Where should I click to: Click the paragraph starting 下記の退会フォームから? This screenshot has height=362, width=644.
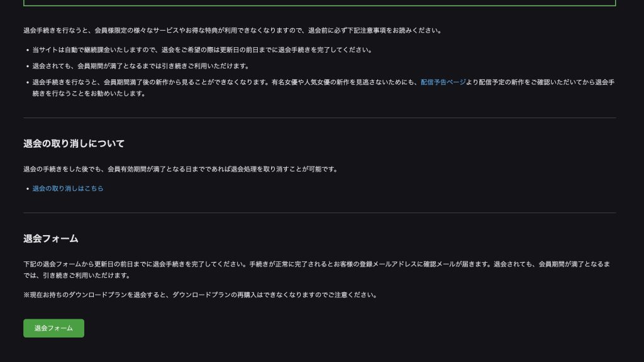pos(314,265)
